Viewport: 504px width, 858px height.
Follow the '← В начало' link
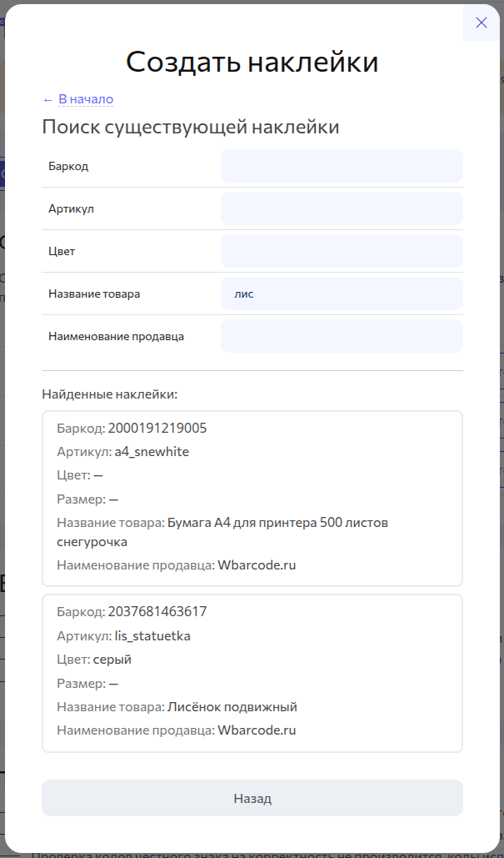tap(77, 99)
